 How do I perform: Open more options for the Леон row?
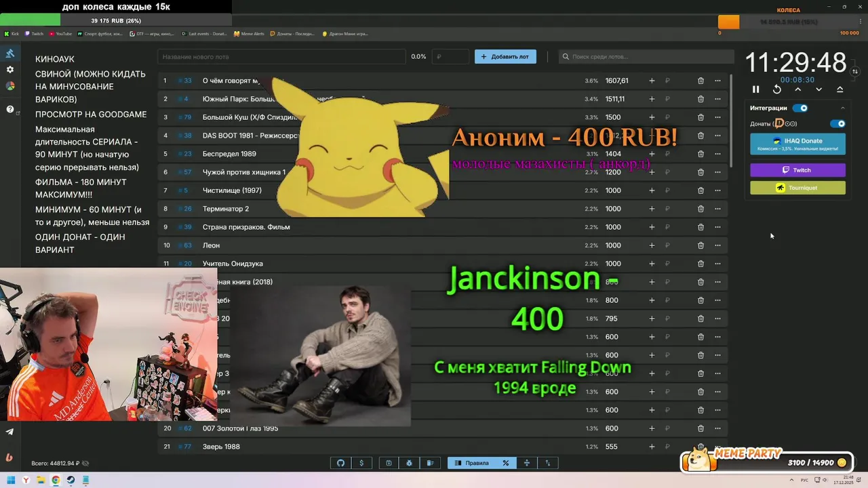[717, 245]
